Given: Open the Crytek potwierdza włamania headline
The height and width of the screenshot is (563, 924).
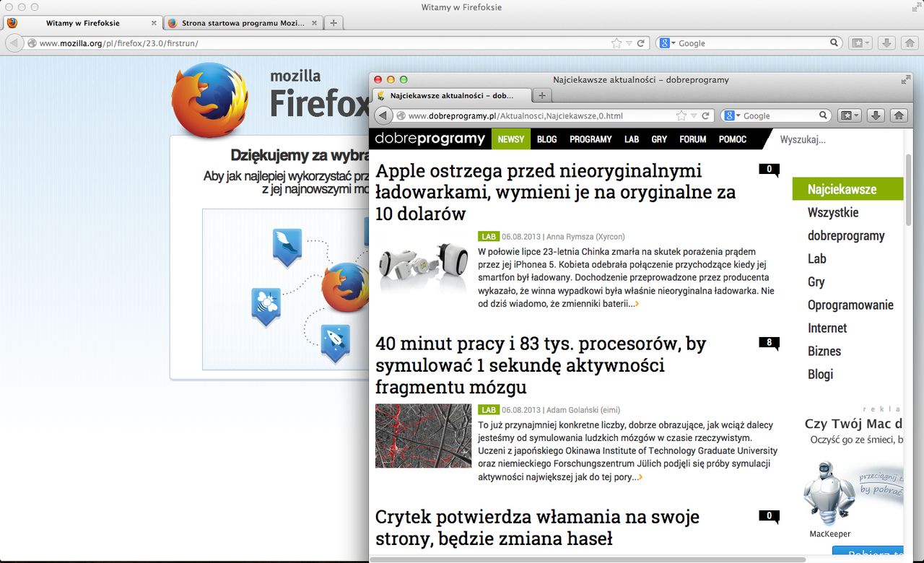Looking at the screenshot, I should pyautogui.click(x=537, y=527).
